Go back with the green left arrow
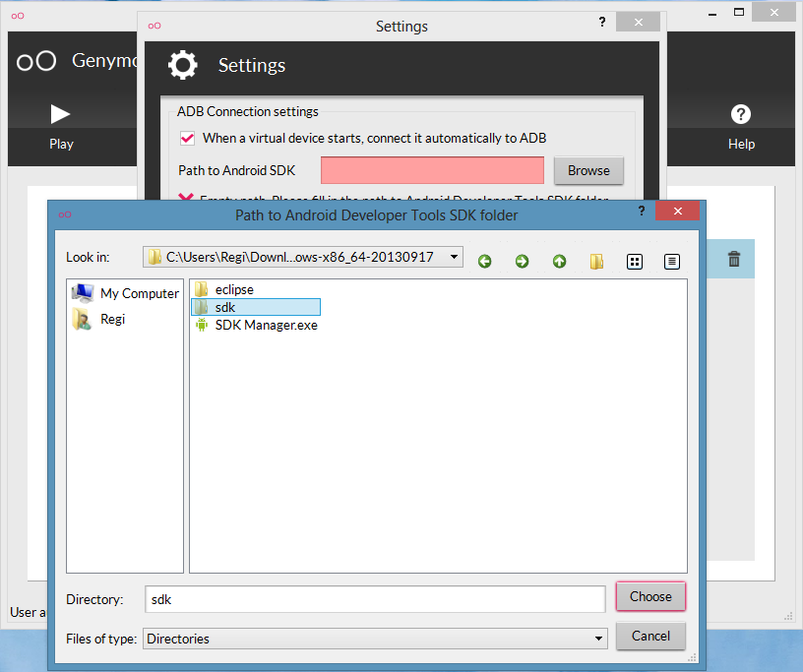 [484, 262]
